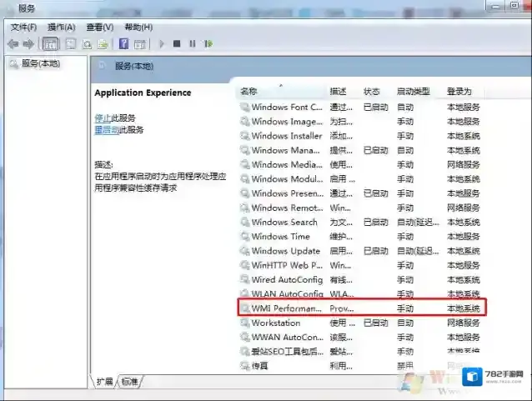Click the action pane toolbar icon
Screen dimensions: 532x401
point(140,44)
